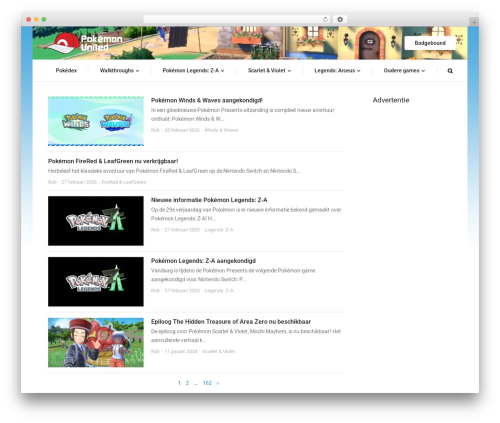Click the Badgebound button in header
Image resolution: width=500 pixels, height=423 pixels.
click(430, 43)
